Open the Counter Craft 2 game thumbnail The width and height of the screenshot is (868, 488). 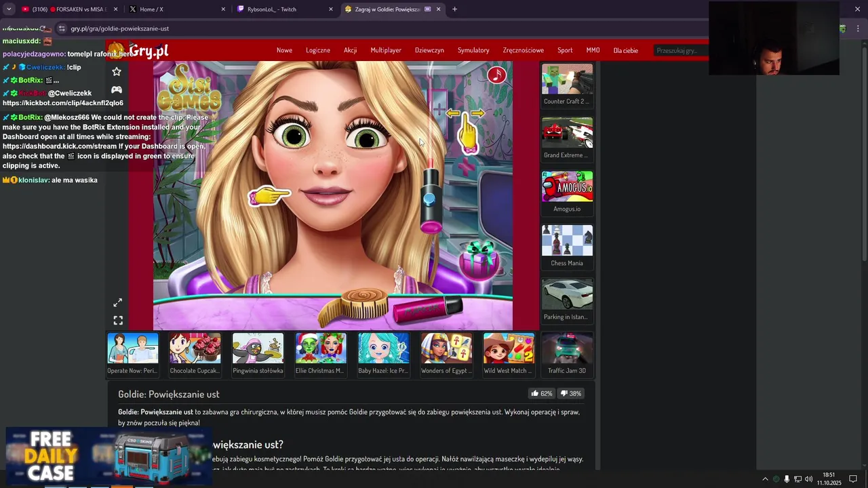point(567,85)
